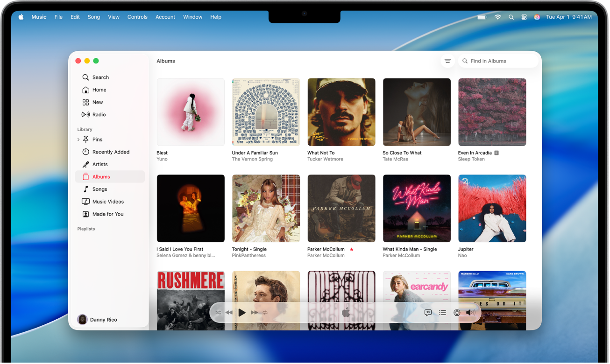Image resolution: width=610 pixels, height=364 pixels.
Task: Mute the volume
Action: click(x=470, y=312)
